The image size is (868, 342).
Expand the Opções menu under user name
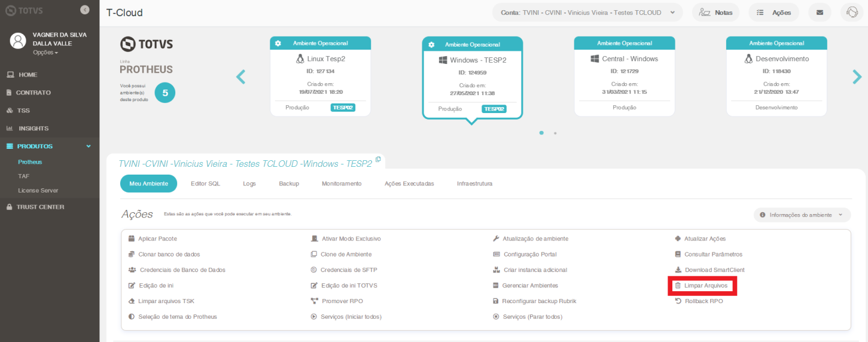45,53
